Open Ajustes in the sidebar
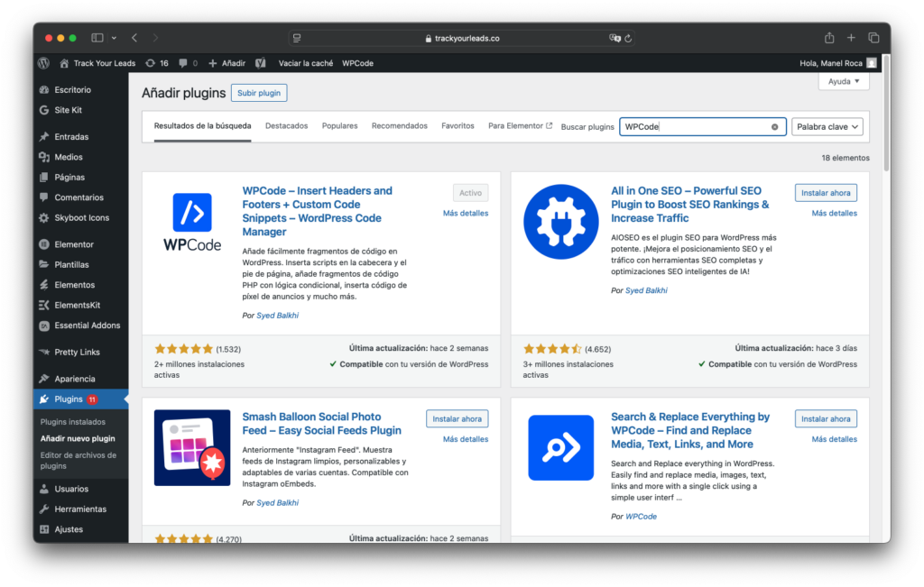 coord(69,529)
